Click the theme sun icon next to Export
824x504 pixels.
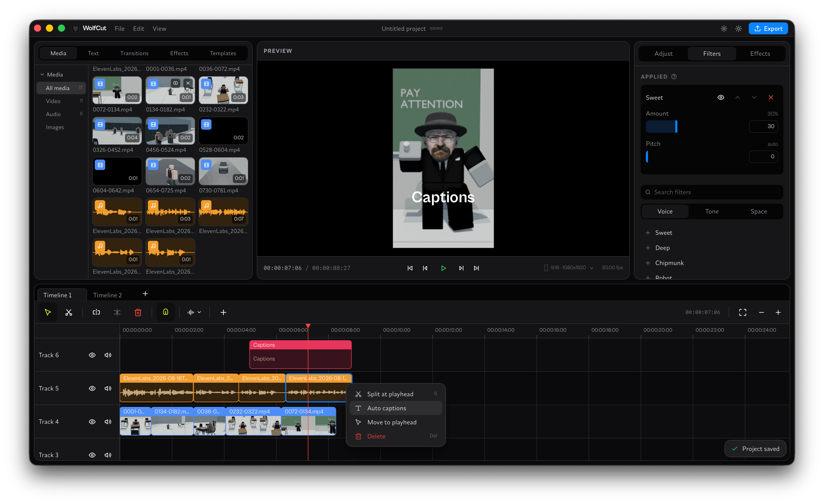point(739,28)
